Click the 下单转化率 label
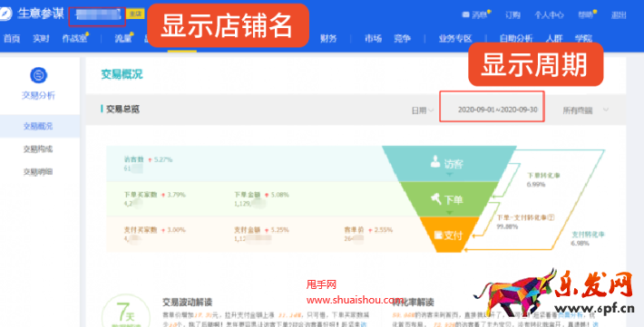 [x=544, y=176]
